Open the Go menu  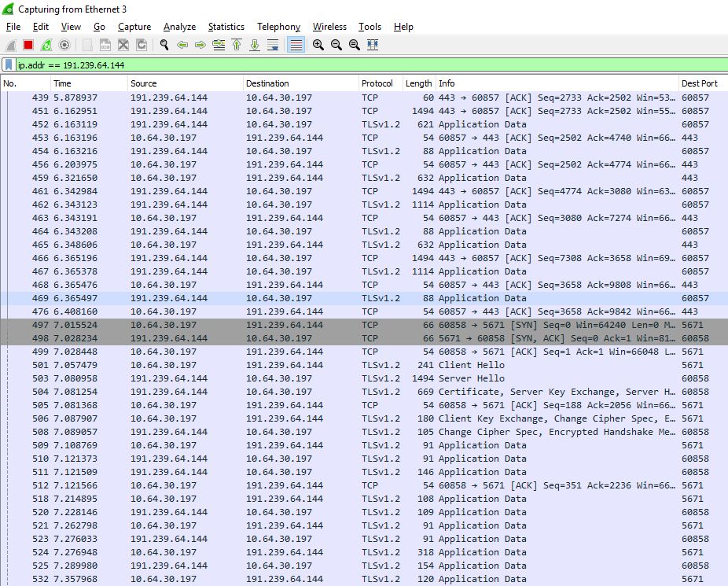[99, 27]
